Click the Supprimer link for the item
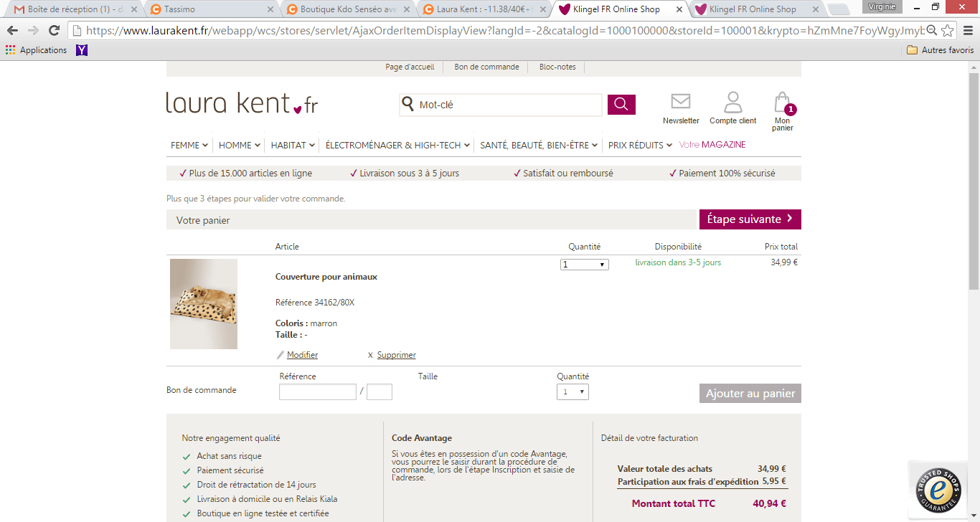The width and height of the screenshot is (980, 522). pyautogui.click(x=396, y=355)
